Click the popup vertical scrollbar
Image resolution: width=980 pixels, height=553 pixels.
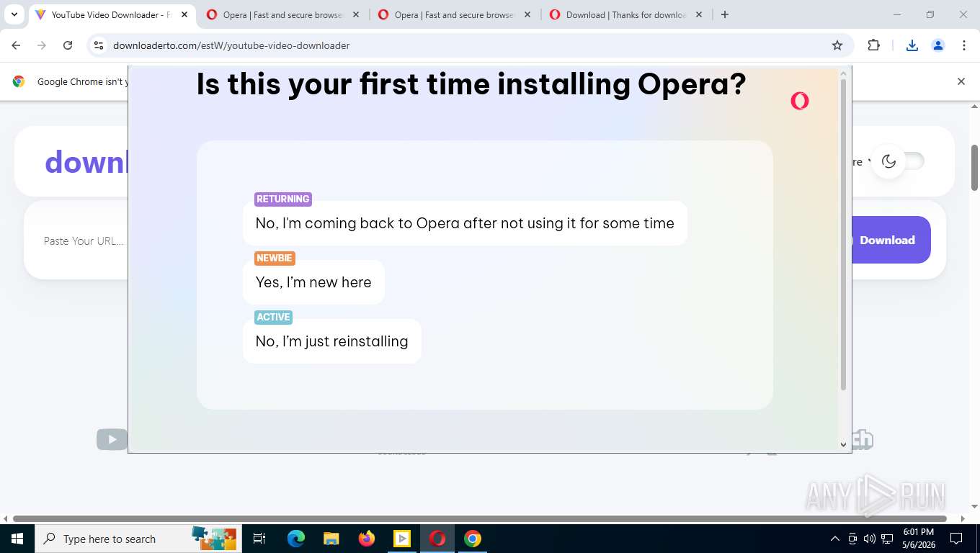844,234
